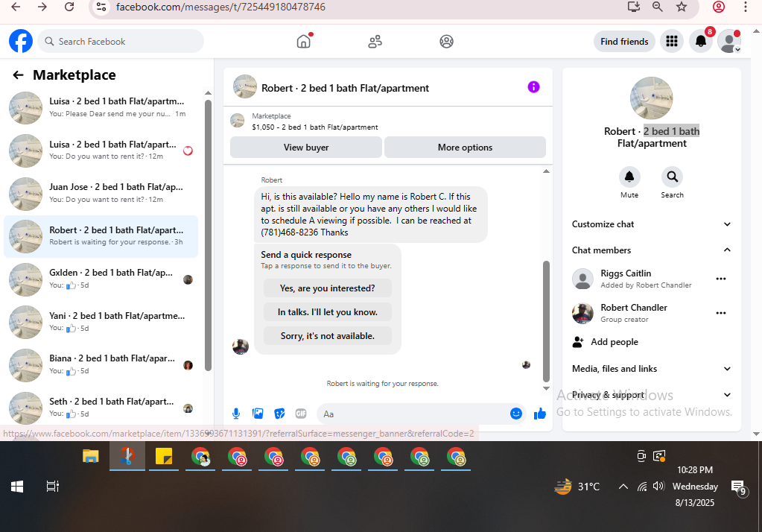Open the Riggs Caitlin member profile
Viewport: 762px width, 532px height.
633,279
